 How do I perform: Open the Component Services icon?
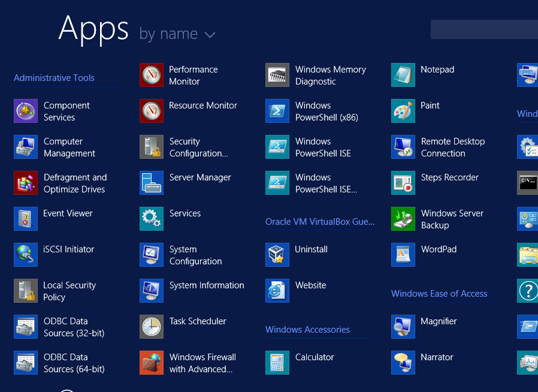click(26, 111)
